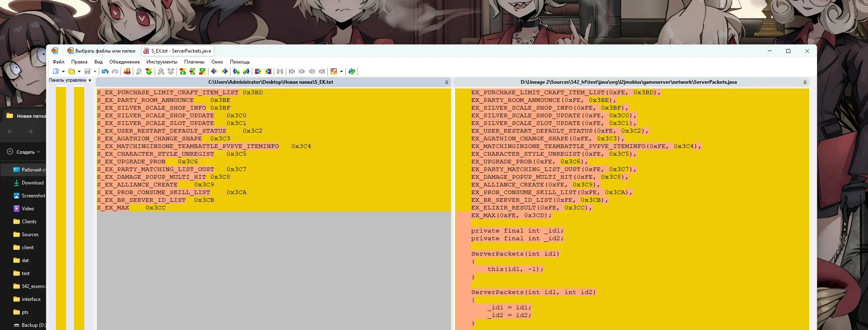Click the Explorer forward arrow
The height and width of the screenshot is (330, 868).
(30, 132)
